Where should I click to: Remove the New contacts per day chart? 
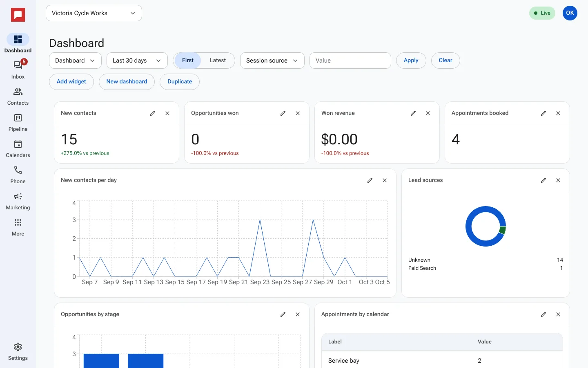385,180
